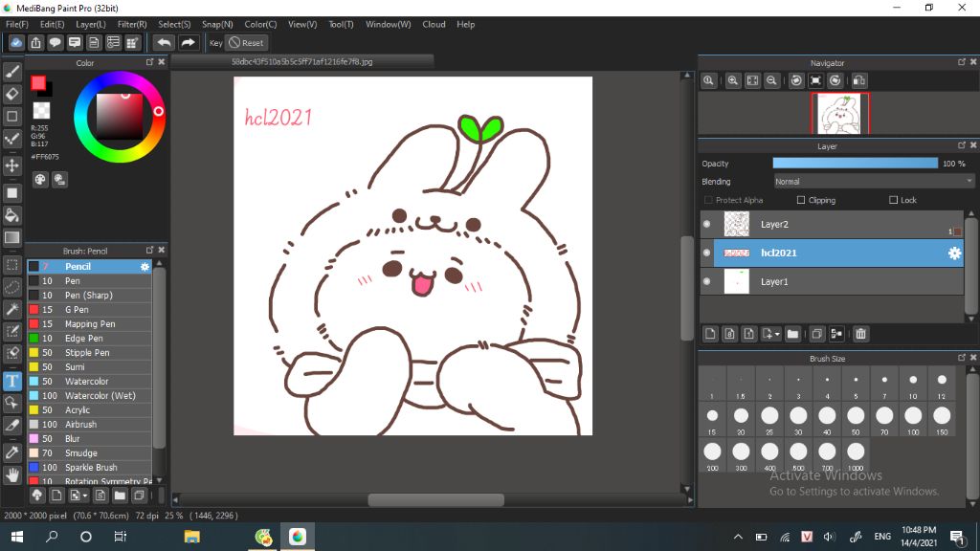Open the add brush dropdown arrow
This screenshot has width=980, height=551.
coord(85,496)
